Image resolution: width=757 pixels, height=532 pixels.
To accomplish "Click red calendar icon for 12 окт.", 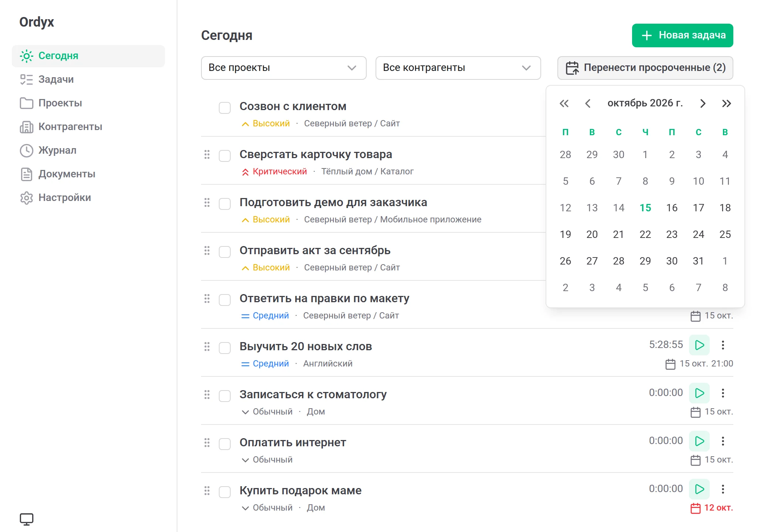I will coord(695,508).
